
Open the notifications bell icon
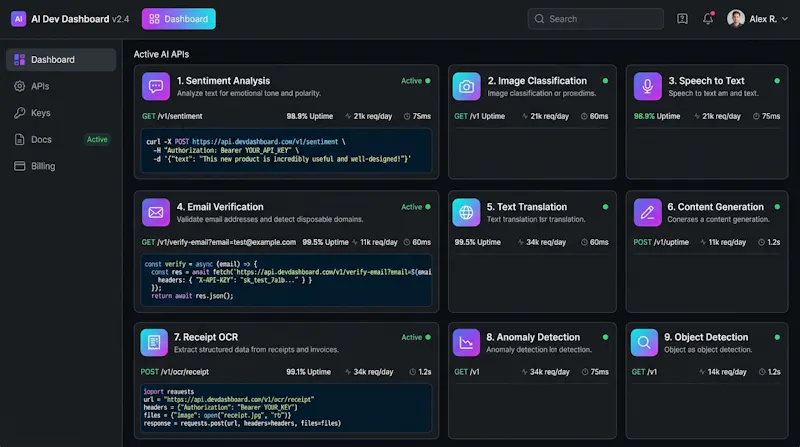click(x=708, y=19)
